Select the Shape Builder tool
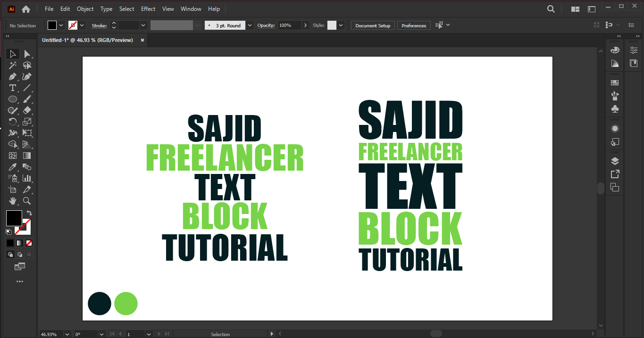The image size is (644, 338). tap(13, 144)
